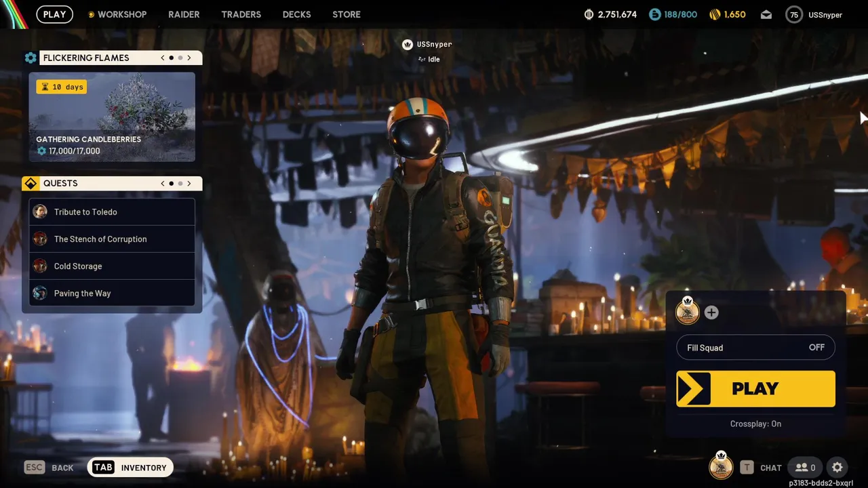Open the settings gear at bottom right
868x488 pixels.
[x=837, y=467]
